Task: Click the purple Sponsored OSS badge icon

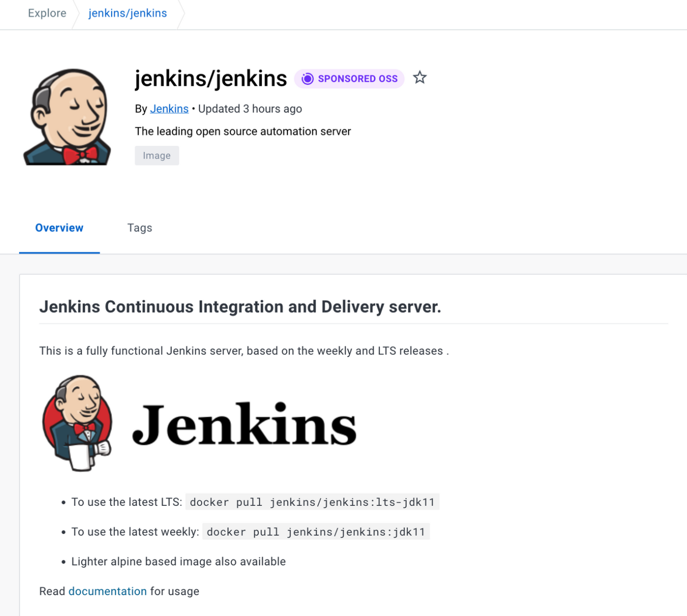Action: coord(307,79)
